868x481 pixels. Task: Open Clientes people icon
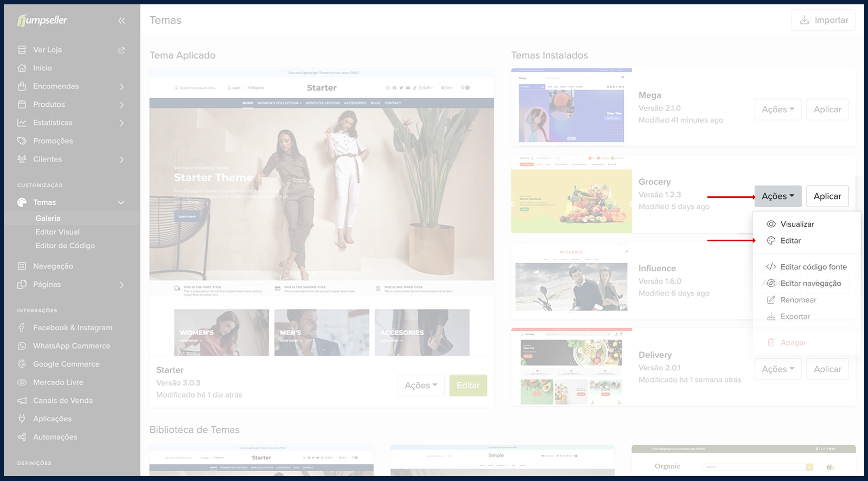click(22, 159)
